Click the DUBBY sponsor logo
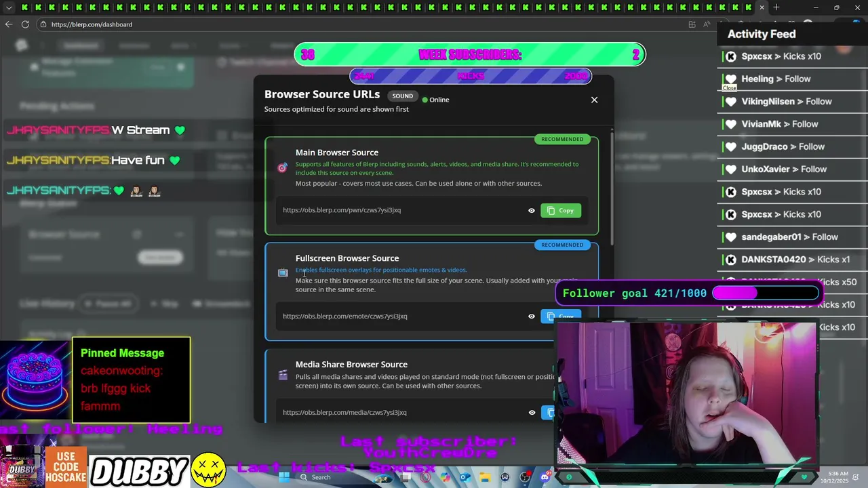The height and width of the screenshot is (488, 868). coord(140,472)
